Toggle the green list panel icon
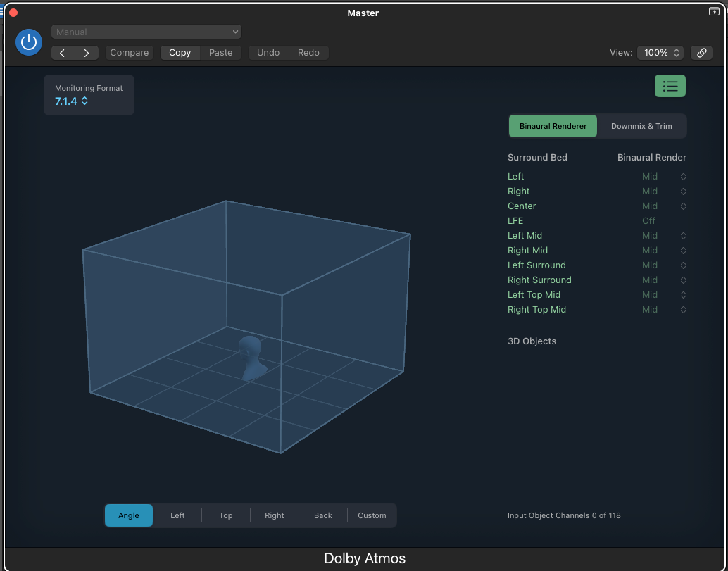The image size is (728, 571). point(670,86)
